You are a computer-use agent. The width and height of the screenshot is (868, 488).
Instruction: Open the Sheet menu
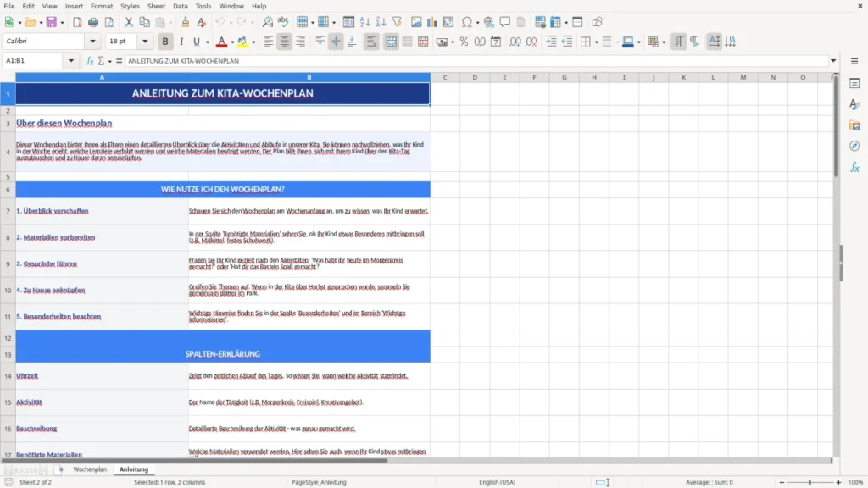(x=156, y=6)
